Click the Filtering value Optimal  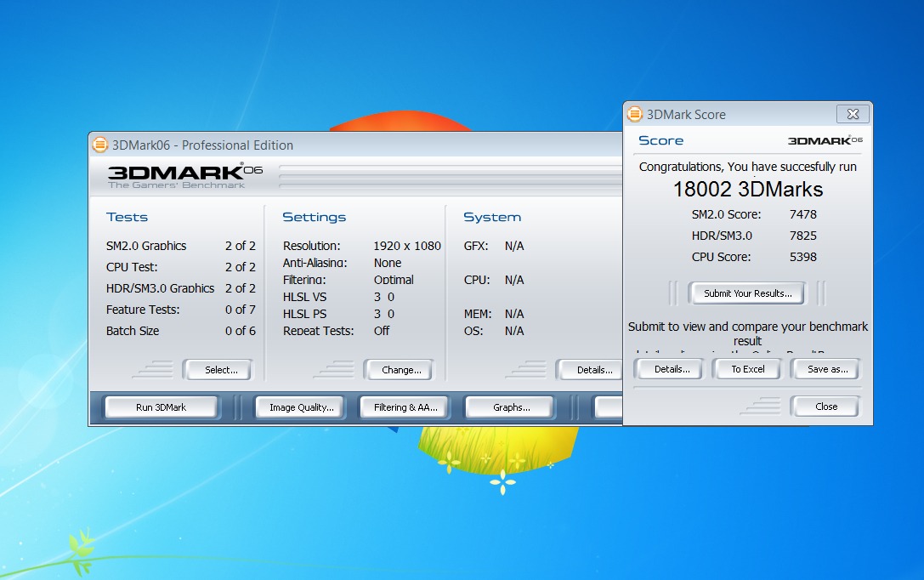tap(394, 280)
